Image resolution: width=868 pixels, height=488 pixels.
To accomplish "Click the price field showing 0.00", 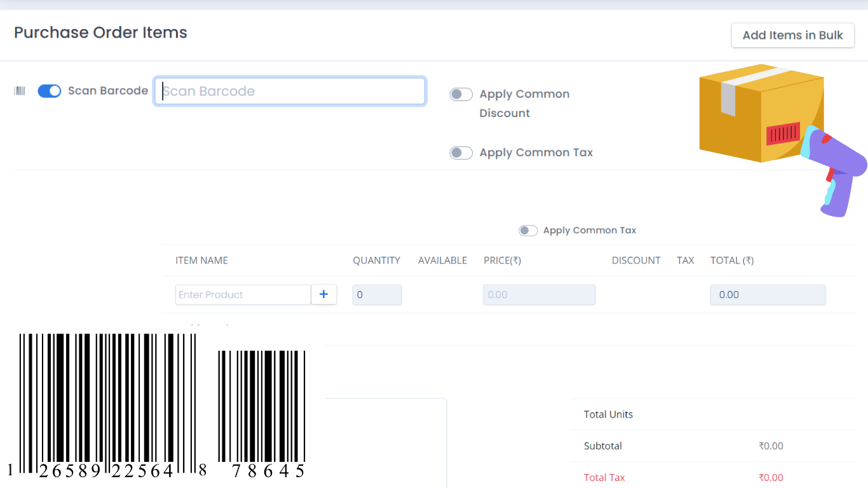I will (x=539, y=294).
